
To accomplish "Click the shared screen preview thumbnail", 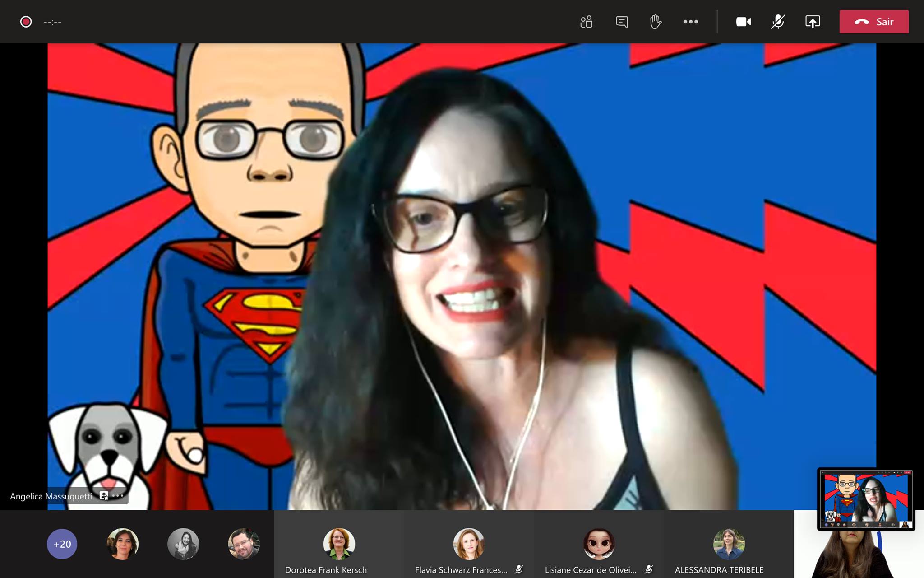I will click(866, 499).
